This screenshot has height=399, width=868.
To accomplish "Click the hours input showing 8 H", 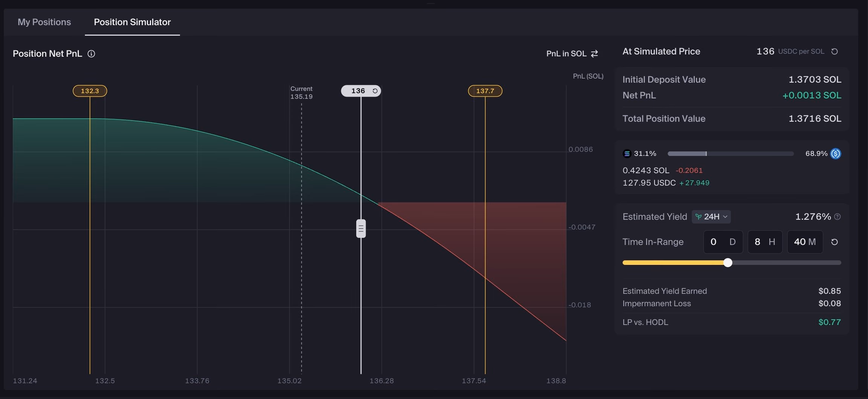I will [x=765, y=242].
